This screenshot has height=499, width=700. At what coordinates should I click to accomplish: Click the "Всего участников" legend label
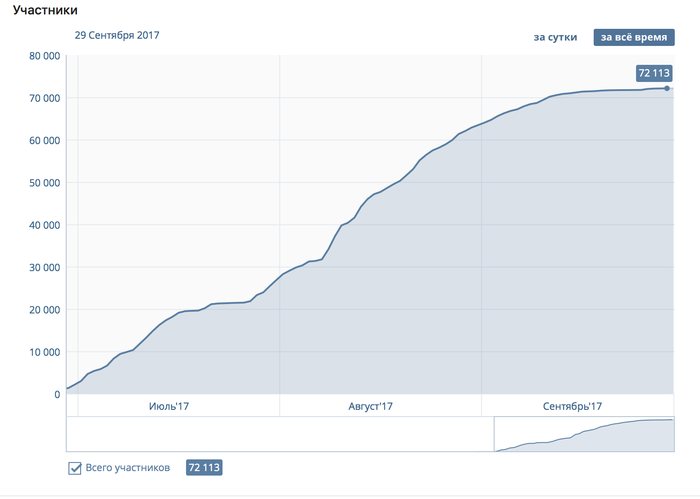(x=127, y=468)
